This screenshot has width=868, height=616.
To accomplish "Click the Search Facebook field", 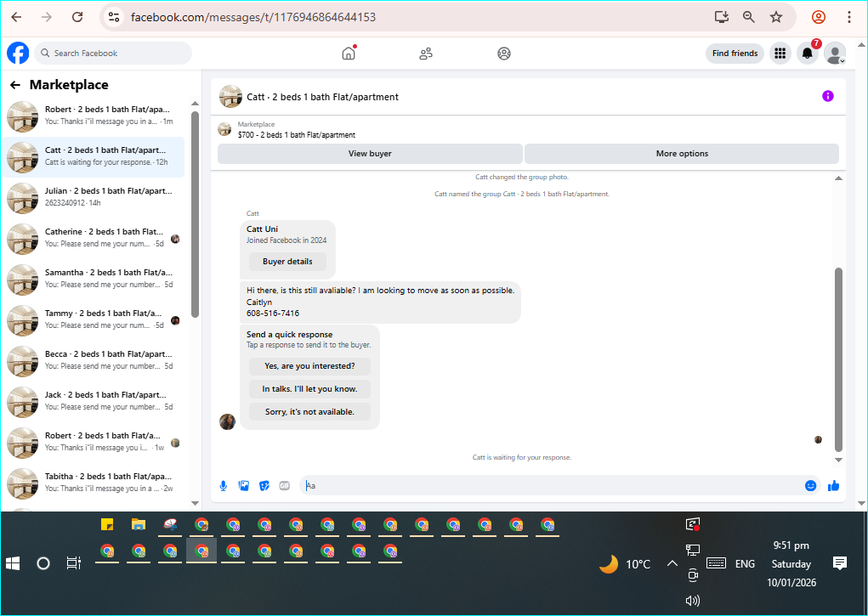I will tap(113, 54).
